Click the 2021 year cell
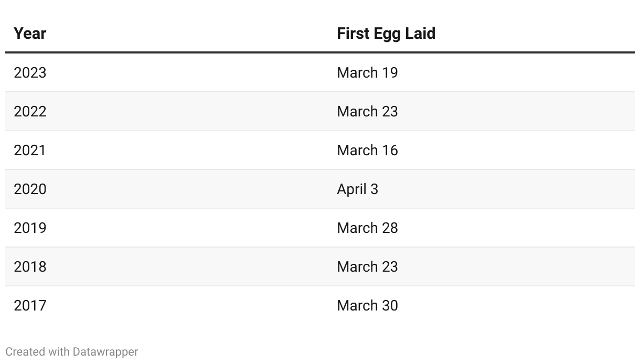The image size is (640, 364). point(30,150)
